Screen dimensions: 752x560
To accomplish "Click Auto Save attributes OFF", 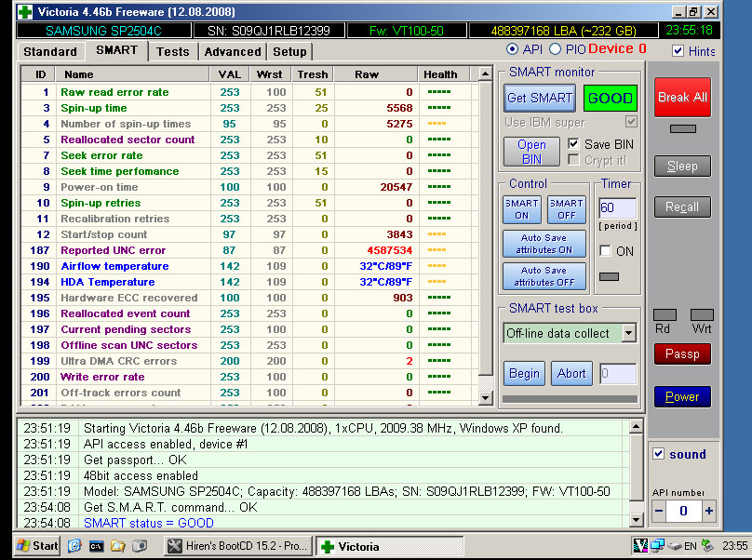I will (x=544, y=276).
